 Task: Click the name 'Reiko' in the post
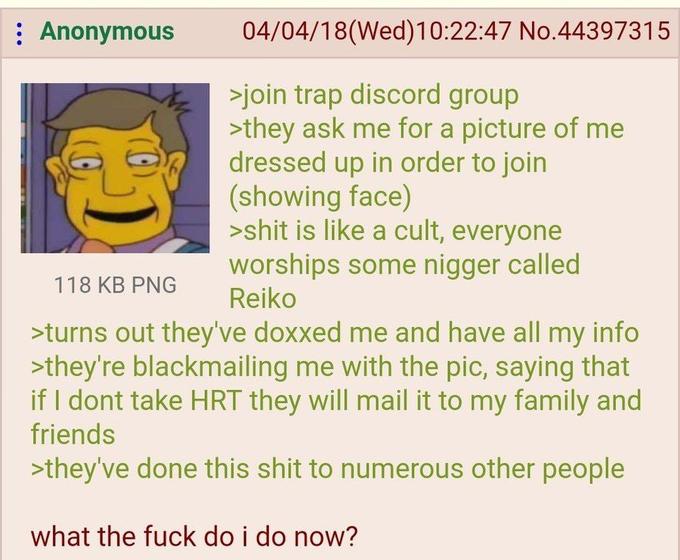263,299
